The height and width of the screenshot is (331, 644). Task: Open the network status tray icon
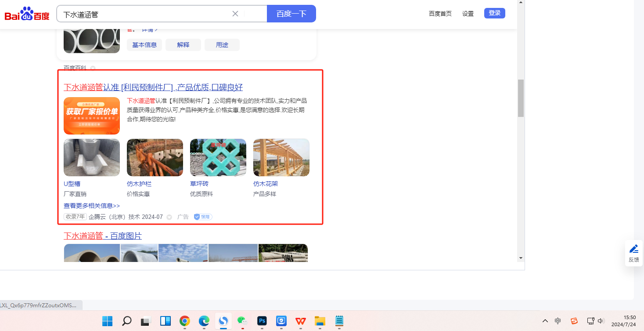point(590,321)
